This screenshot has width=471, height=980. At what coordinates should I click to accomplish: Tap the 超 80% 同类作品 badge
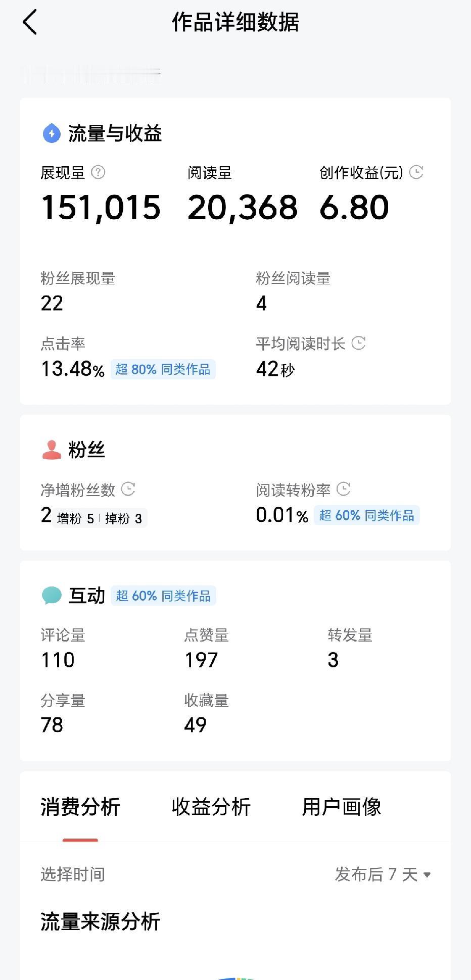[x=163, y=369]
